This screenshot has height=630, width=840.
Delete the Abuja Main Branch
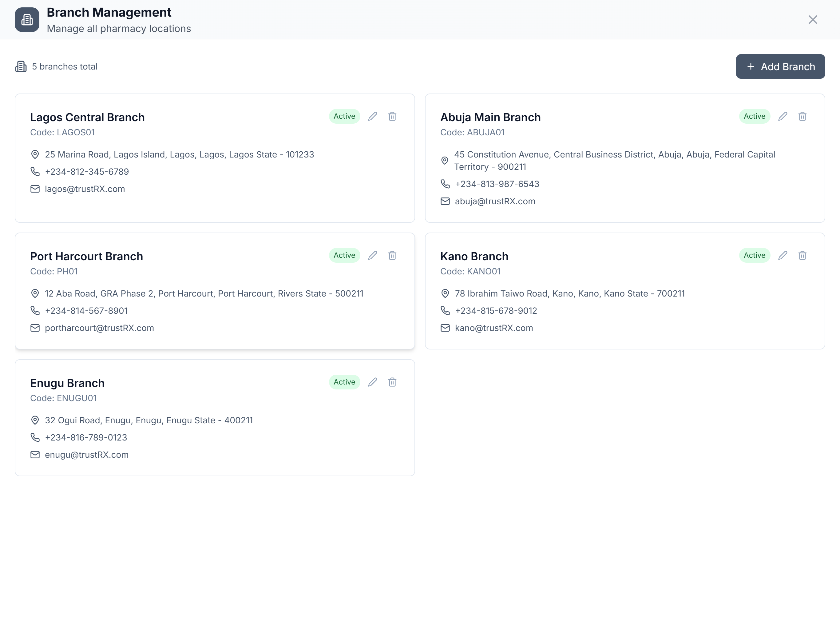pos(802,116)
